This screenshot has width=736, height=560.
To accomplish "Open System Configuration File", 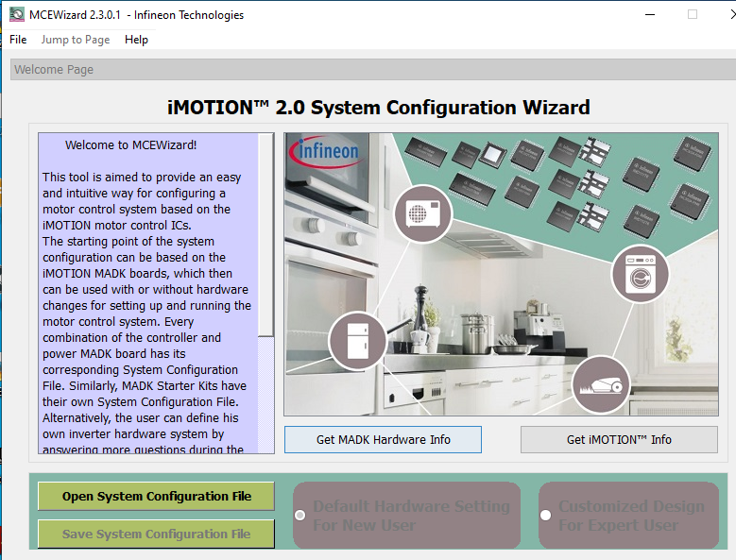I will click(156, 496).
